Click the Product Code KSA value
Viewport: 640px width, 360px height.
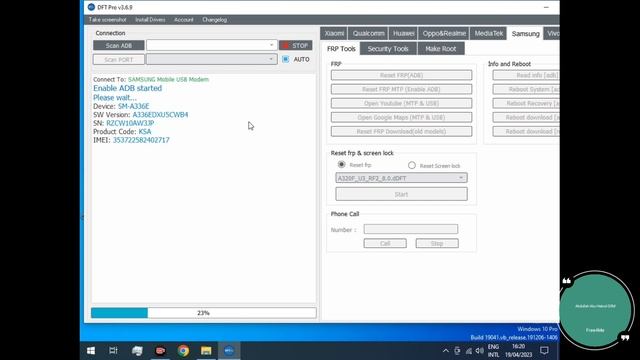coord(145,131)
